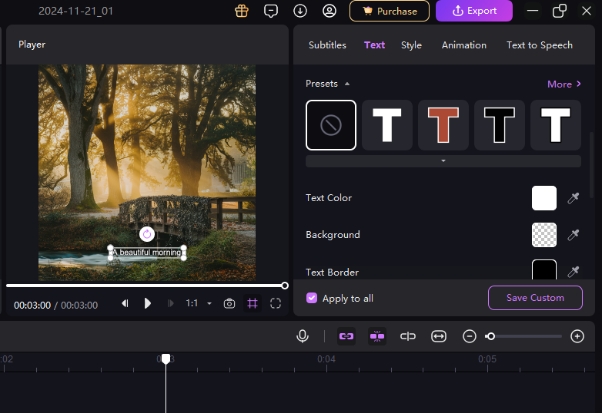Click the gift box icon in title bar
The height and width of the screenshot is (414, 602).
click(x=241, y=11)
